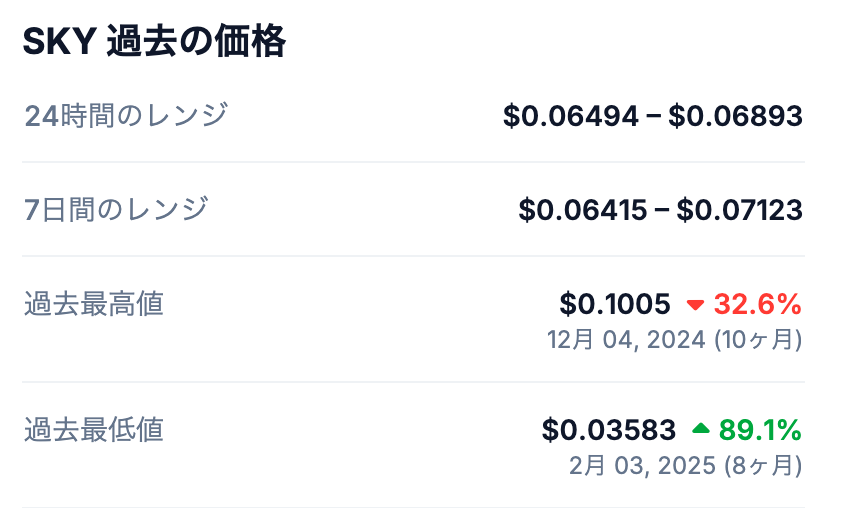Click the date 2月 03, 2025
848x508 pixels.
pos(642,466)
